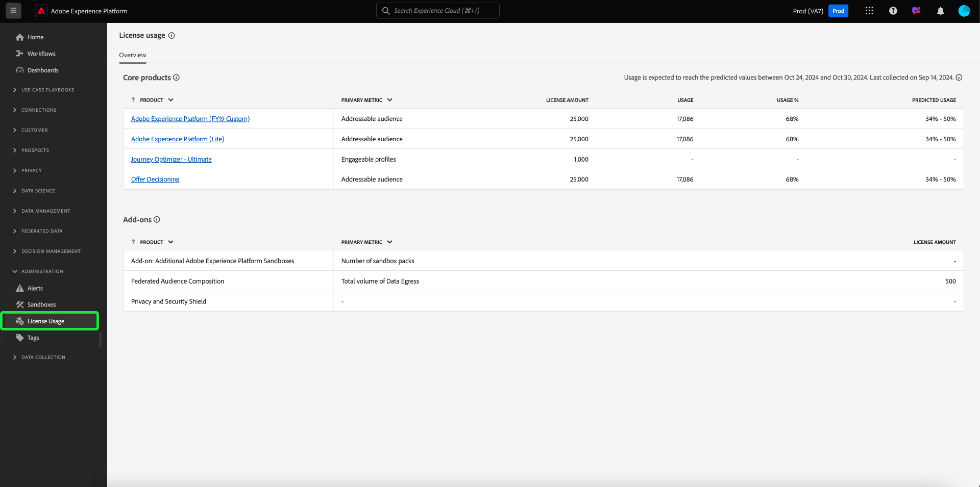This screenshot has height=487, width=980.
Task: Click the Home icon in sidebar
Action: [x=20, y=37]
